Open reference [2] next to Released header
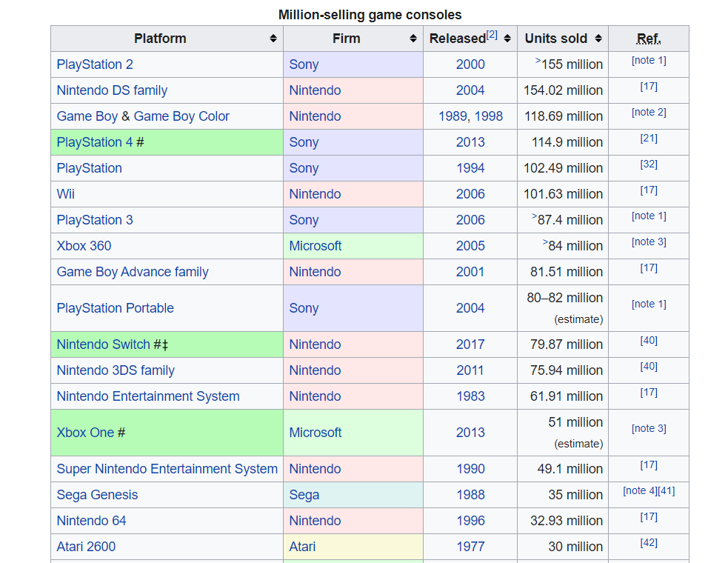Image resolution: width=728 pixels, height=563 pixels. point(492,35)
